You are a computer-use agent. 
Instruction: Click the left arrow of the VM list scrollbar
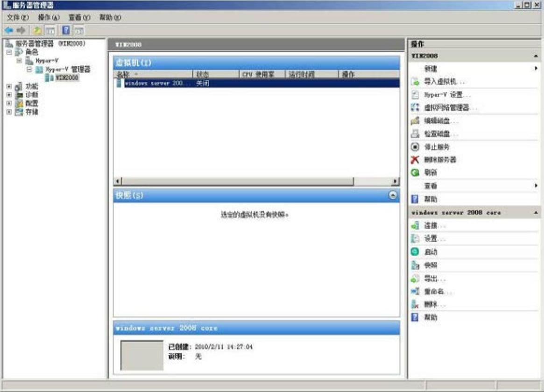click(118, 181)
